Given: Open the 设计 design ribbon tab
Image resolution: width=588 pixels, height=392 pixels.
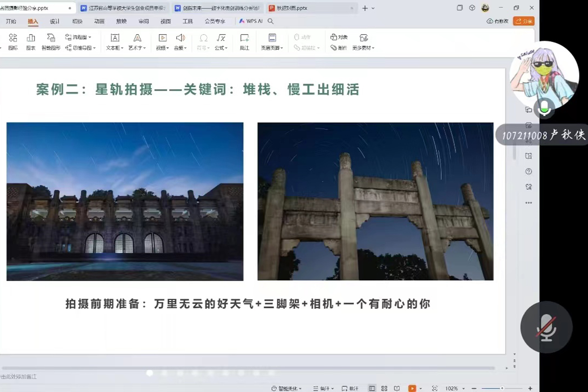Looking at the screenshot, I should [x=55, y=21].
